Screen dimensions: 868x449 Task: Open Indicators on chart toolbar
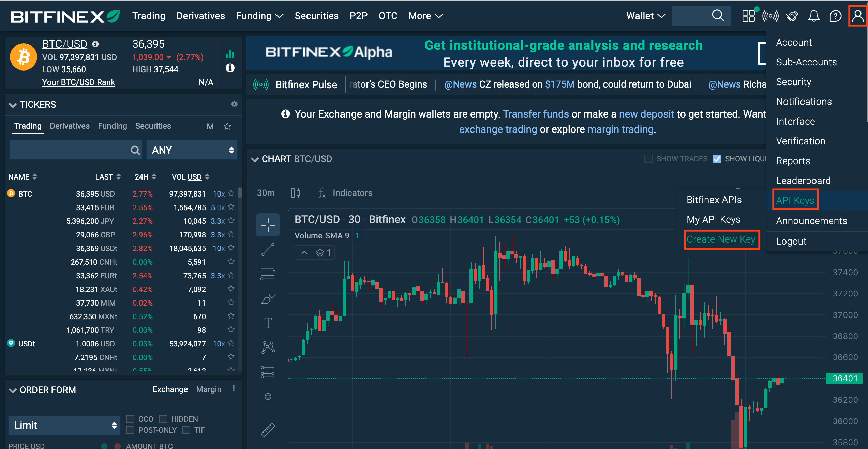[x=345, y=193]
